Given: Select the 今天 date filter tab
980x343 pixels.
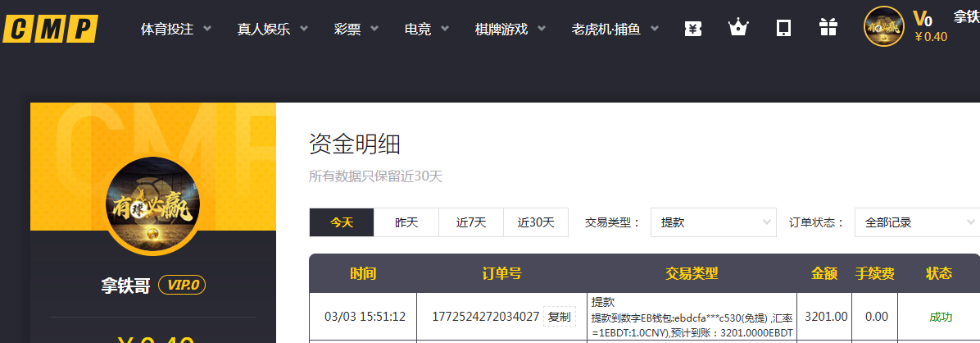Looking at the screenshot, I should 342,222.
